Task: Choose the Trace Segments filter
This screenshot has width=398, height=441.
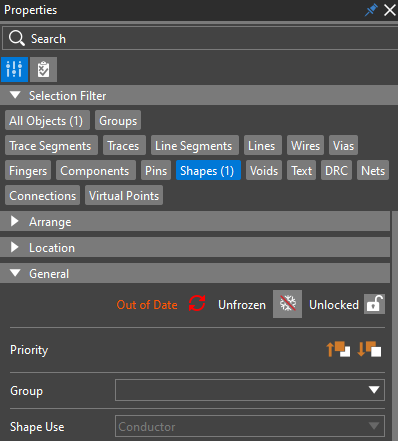Action: [51, 145]
